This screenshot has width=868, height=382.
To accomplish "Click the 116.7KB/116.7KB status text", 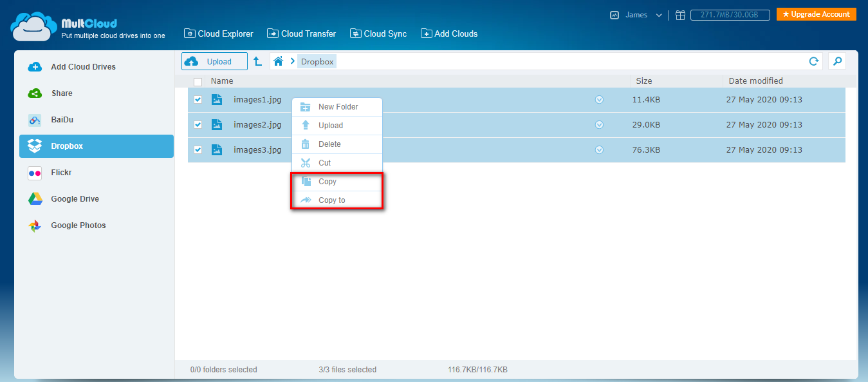I will pos(477,370).
